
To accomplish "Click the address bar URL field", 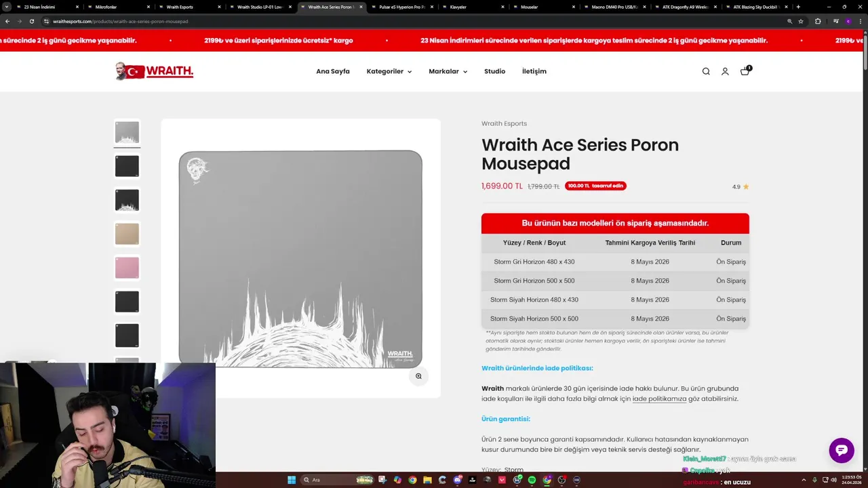I will (407, 21).
